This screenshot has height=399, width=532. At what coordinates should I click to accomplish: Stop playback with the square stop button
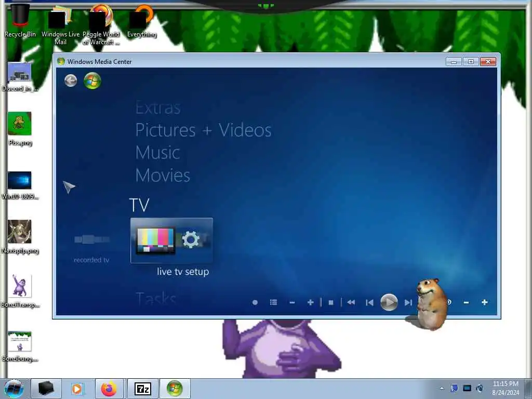(x=331, y=303)
